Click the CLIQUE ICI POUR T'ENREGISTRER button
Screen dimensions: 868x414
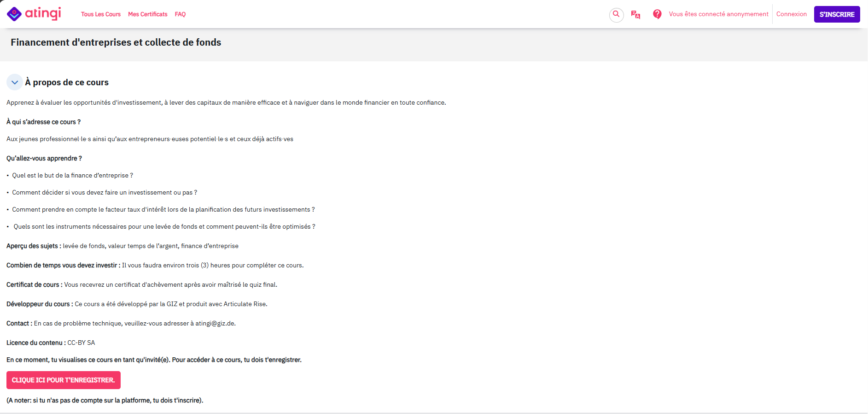pyautogui.click(x=64, y=380)
